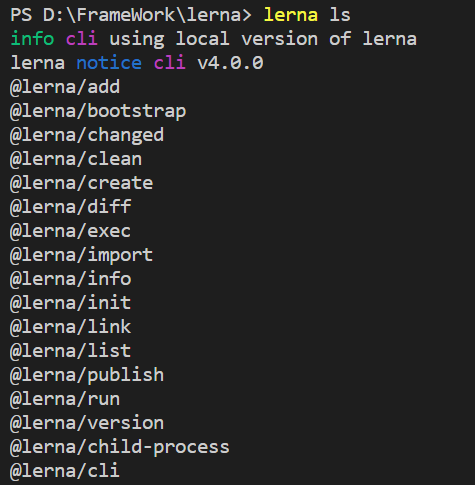Click the @lerna/exec output line
The image size is (475, 485).
coord(71,231)
